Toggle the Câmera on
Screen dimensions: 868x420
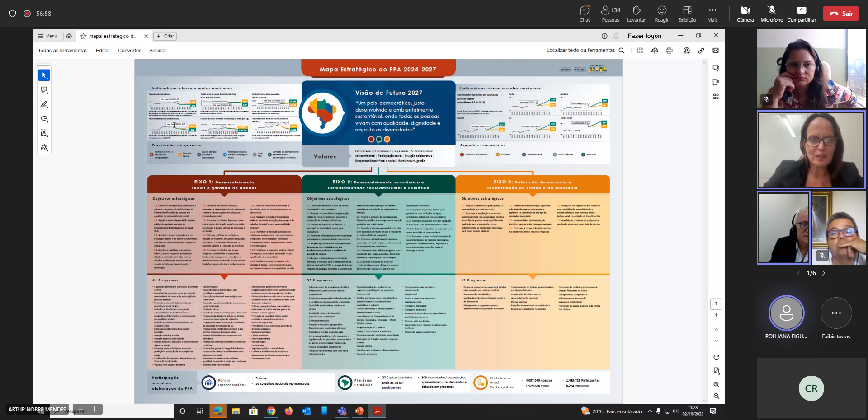point(745,14)
